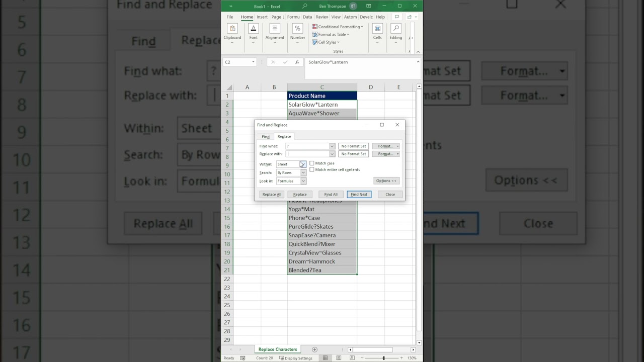Image resolution: width=644 pixels, height=362 pixels.
Task: Click the formula bar Cancel X icon
Action: point(273,62)
